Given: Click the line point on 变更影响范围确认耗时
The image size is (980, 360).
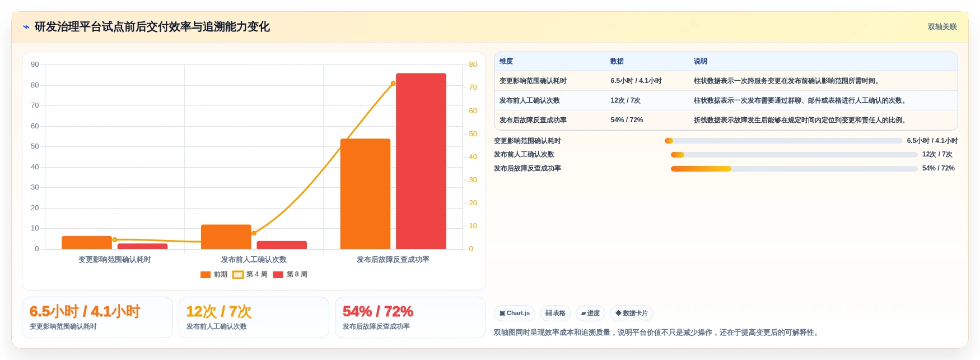Looking at the screenshot, I should click(x=115, y=240).
